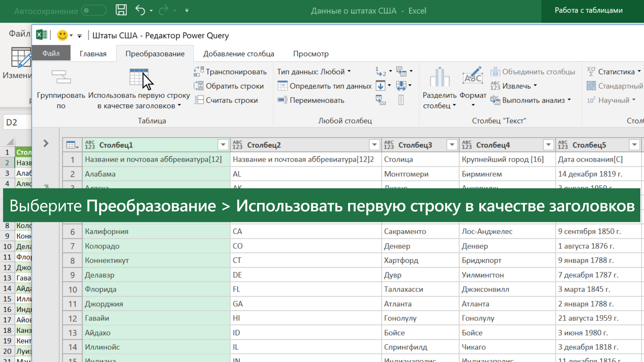Viewport: 644px width, 362px height.
Task: Open the filter dropdown of Столбец2
Action: point(374,145)
